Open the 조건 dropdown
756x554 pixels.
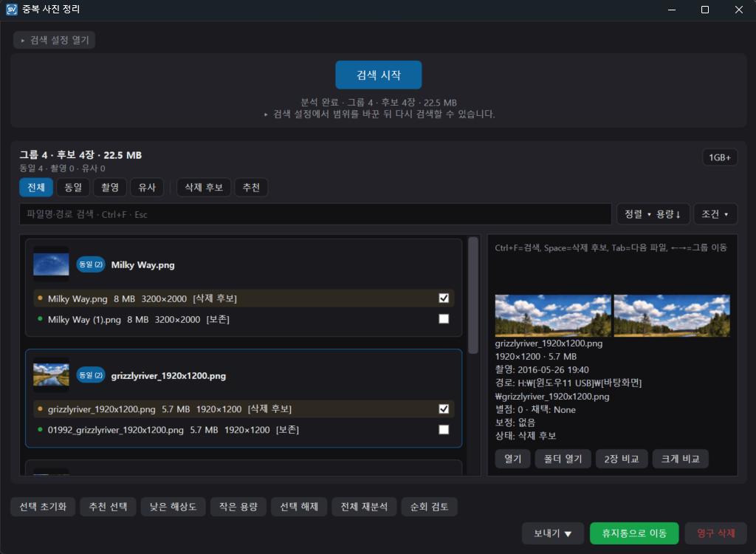coord(715,214)
